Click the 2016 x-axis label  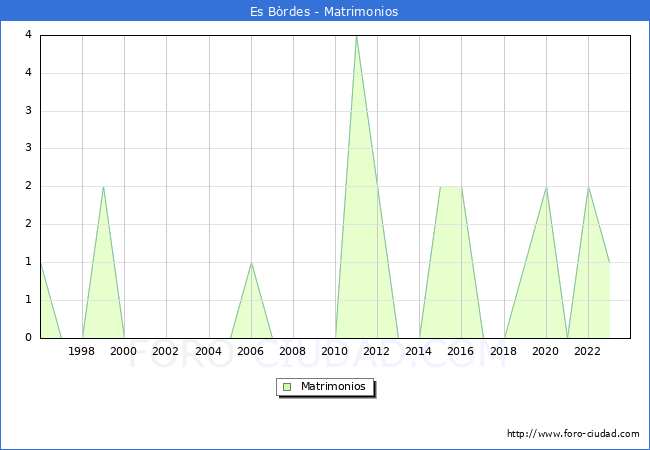[461, 351]
